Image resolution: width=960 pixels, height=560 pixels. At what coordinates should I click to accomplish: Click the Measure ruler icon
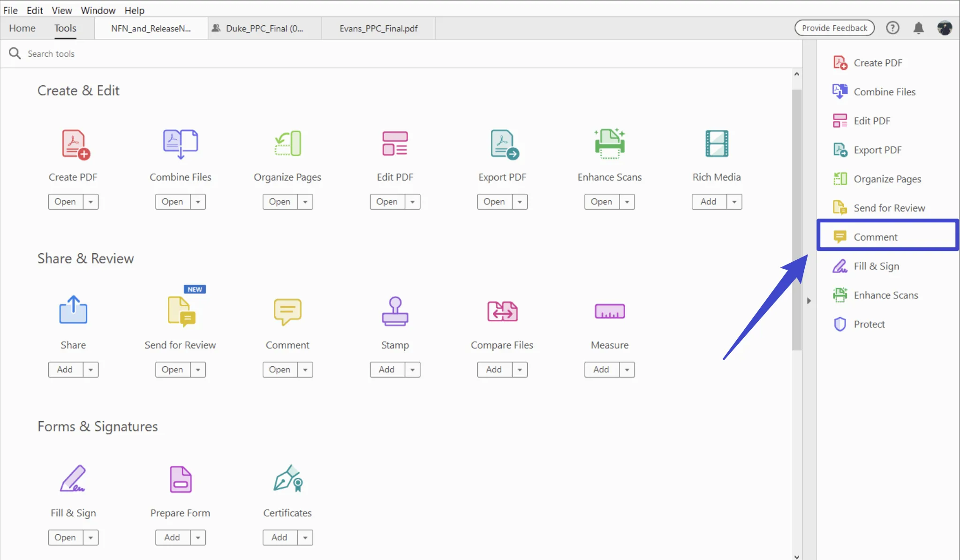pyautogui.click(x=610, y=311)
